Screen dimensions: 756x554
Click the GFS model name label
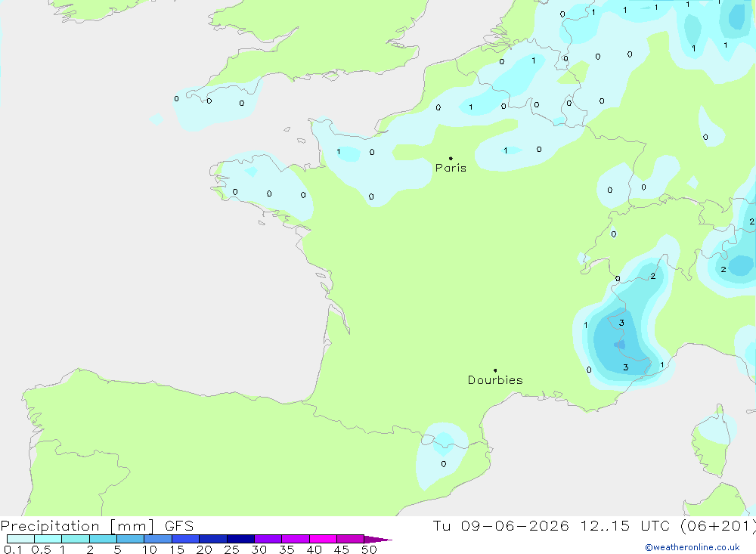click(179, 526)
